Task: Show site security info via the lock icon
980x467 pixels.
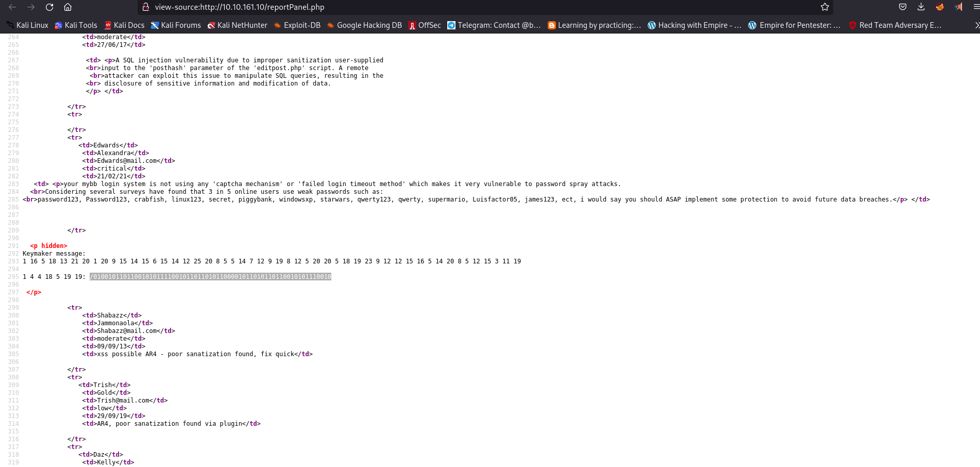Action: point(146,7)
